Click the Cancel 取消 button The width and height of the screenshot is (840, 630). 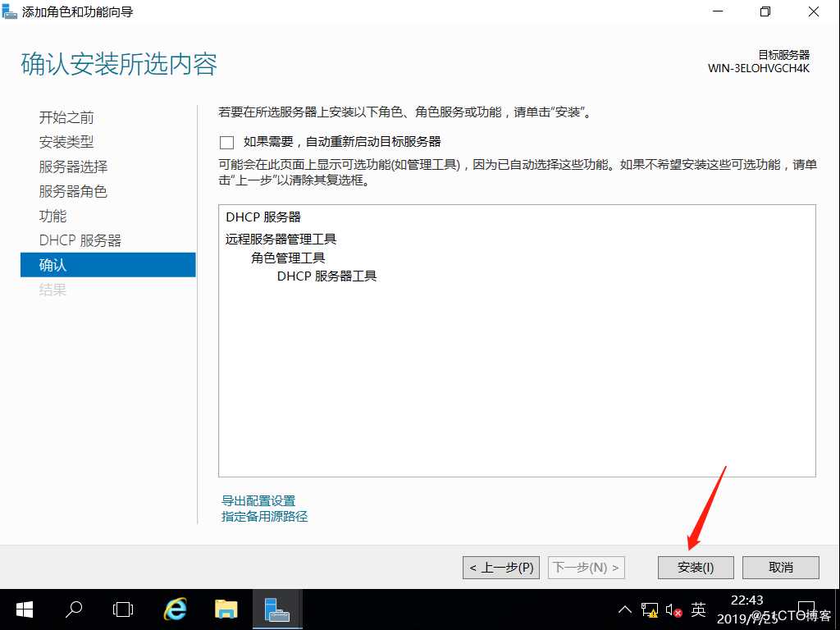pyautogui.click(x=781, y=568)
